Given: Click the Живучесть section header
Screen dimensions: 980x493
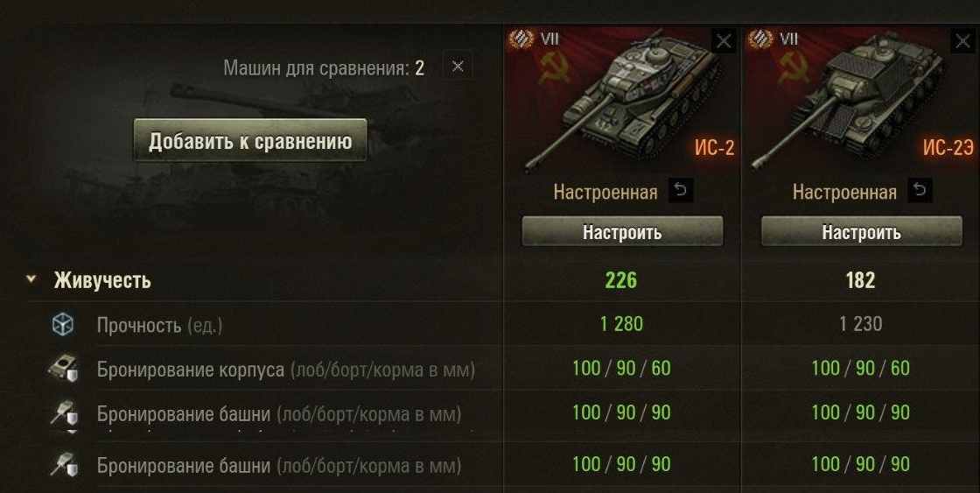Looking at the screenshot, I should (x=102, y=280).
